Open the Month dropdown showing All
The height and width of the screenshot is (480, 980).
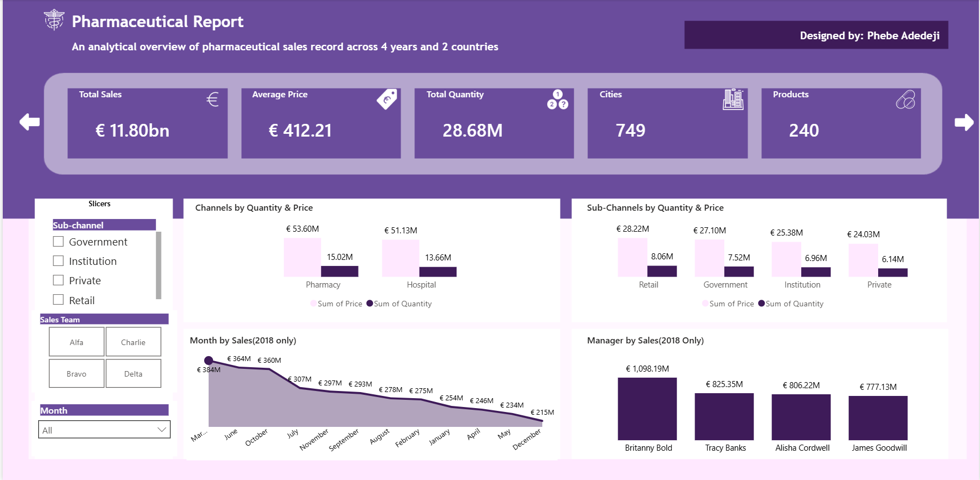tap(104, 430)
